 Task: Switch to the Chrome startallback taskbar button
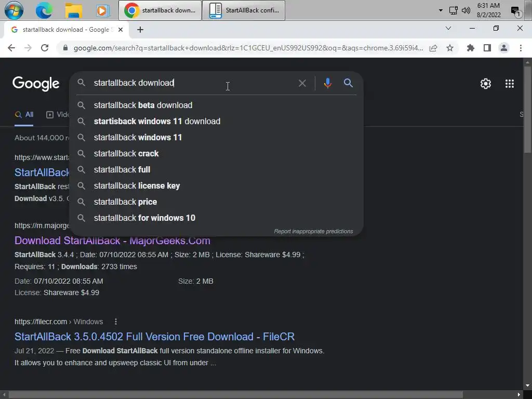click(x=160, y=10)
